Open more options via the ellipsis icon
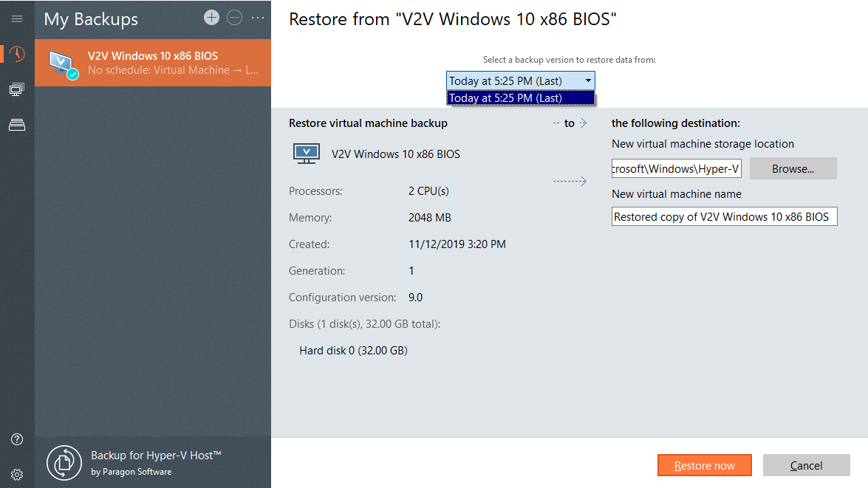 [x=256, y=18]
